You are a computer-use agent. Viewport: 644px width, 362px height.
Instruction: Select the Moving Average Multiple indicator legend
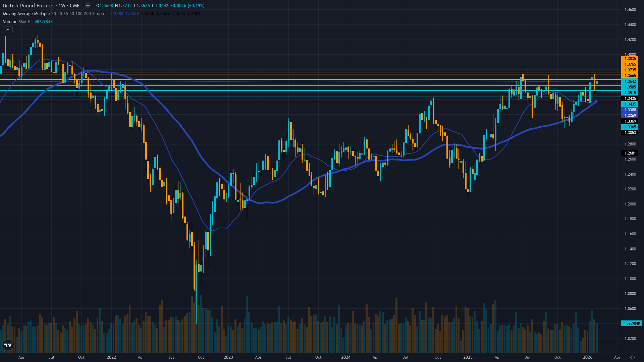(x=54, y=14)
